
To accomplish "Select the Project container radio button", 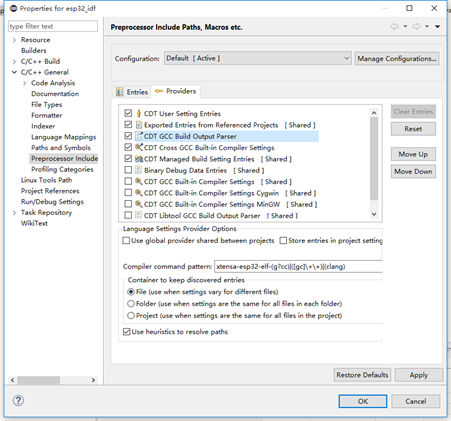I will (x=131, y=315).
